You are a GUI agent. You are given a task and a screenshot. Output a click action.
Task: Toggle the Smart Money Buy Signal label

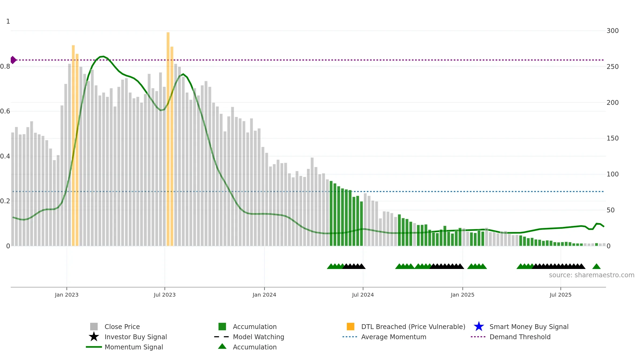[529, 327]
